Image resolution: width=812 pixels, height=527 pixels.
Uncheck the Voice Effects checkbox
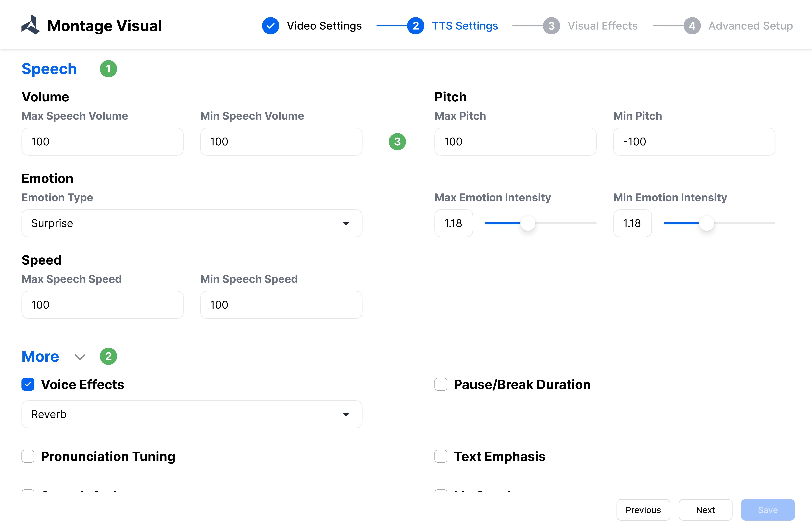pos(28,385)
